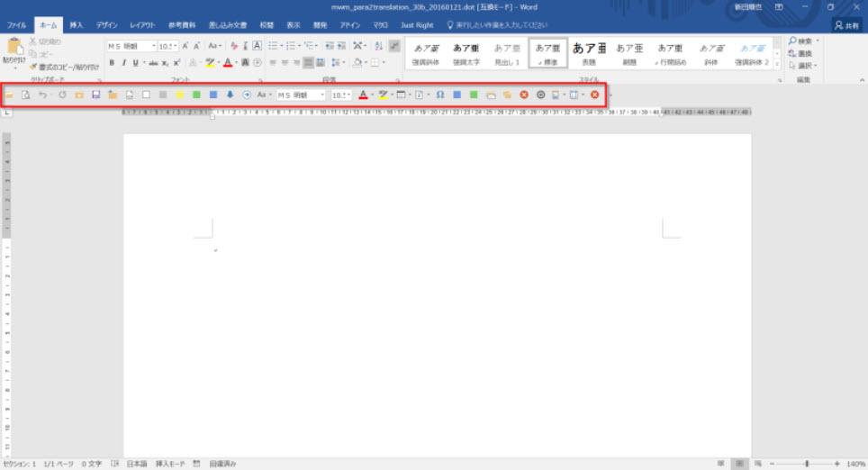Click the gray gear icon in custom toolbar
The image size is (868, 470).
(540, 95)
